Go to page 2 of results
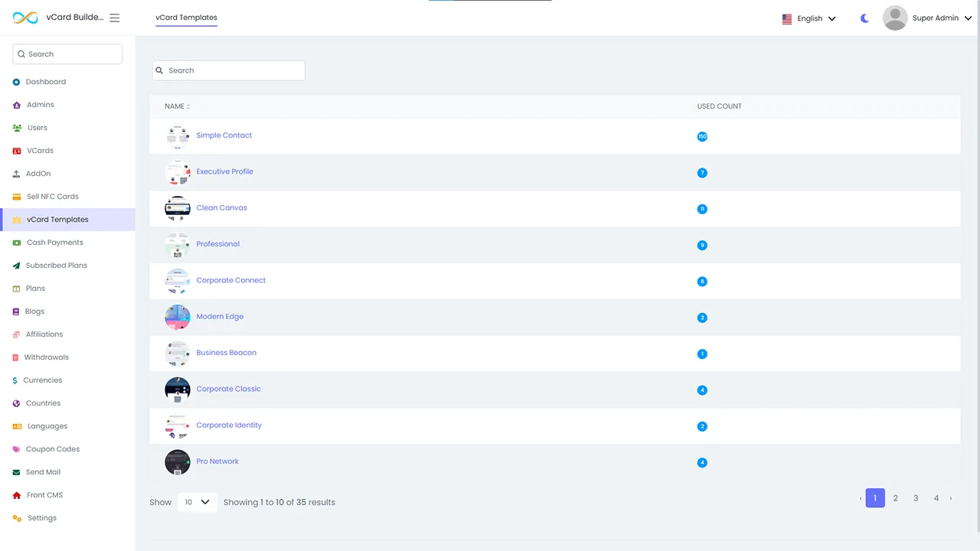Screen dimensions: 980x551 pyautogui.click(x=895, y=498)
